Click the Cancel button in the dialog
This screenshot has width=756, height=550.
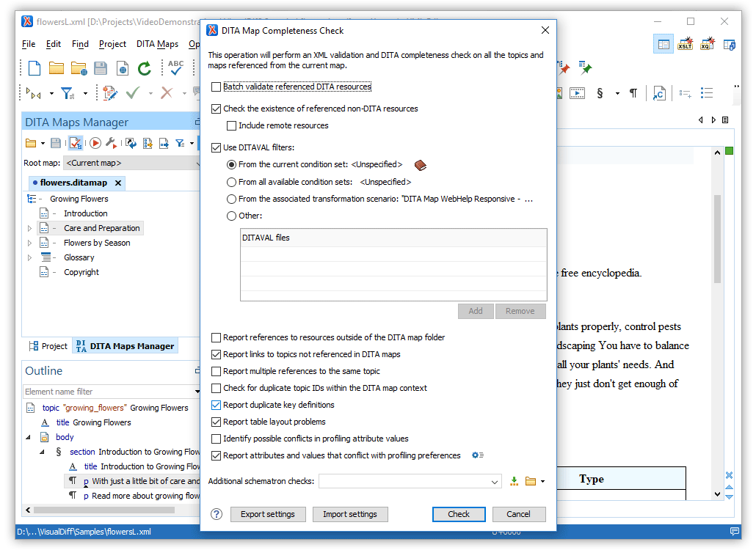pos(518,514)
